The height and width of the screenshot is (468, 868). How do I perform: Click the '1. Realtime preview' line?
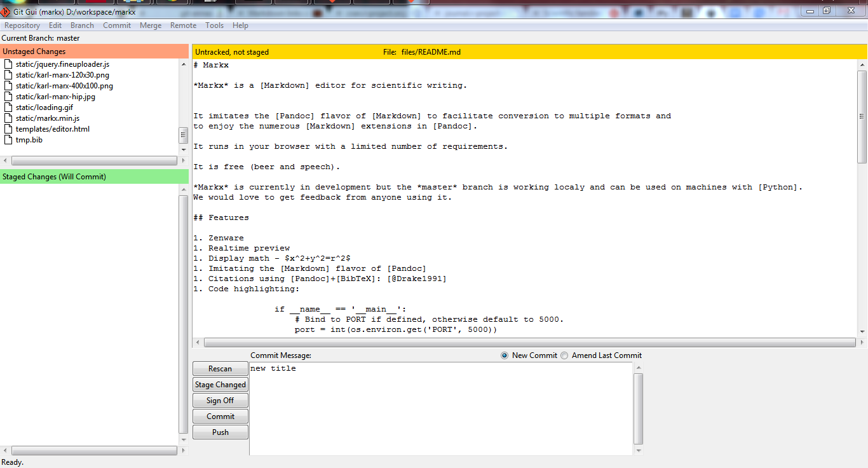point(241,248)
